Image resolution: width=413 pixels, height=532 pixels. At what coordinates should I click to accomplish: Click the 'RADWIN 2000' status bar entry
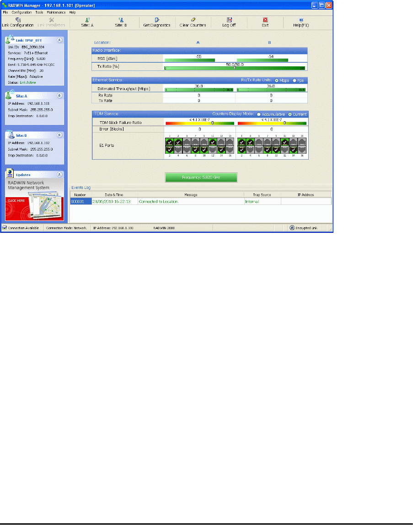tap(164, 228)
